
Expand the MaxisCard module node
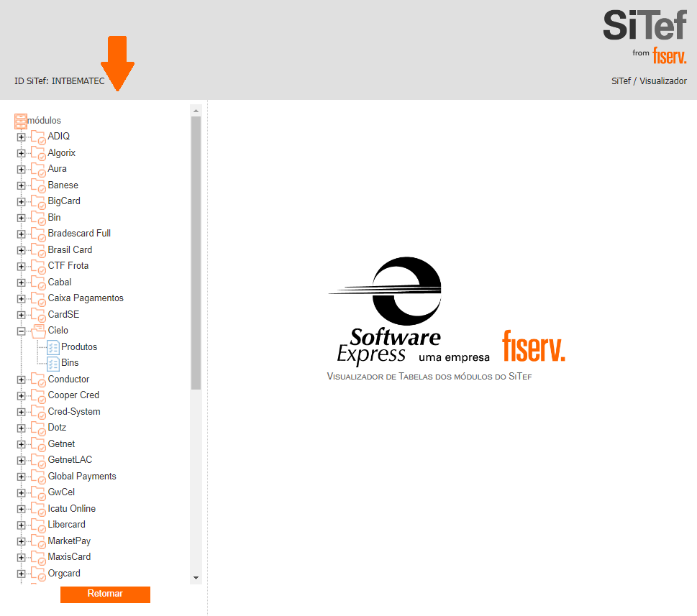(x=21, y=557)
